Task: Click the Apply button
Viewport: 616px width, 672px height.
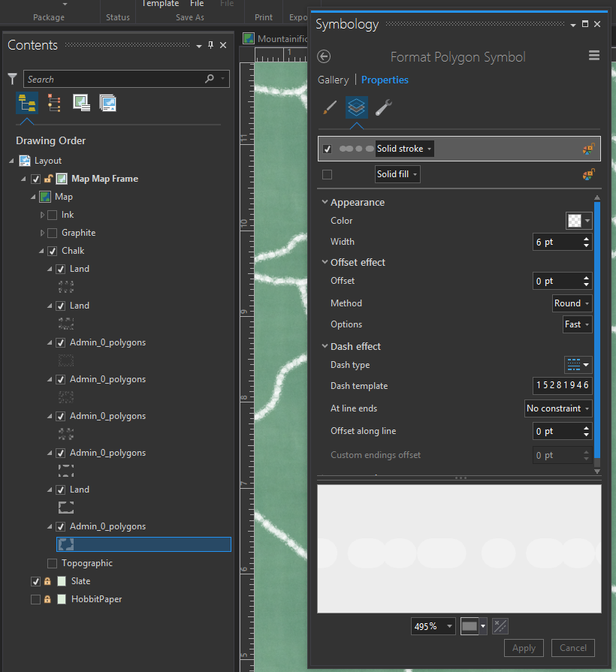Action: coord(524,648)
